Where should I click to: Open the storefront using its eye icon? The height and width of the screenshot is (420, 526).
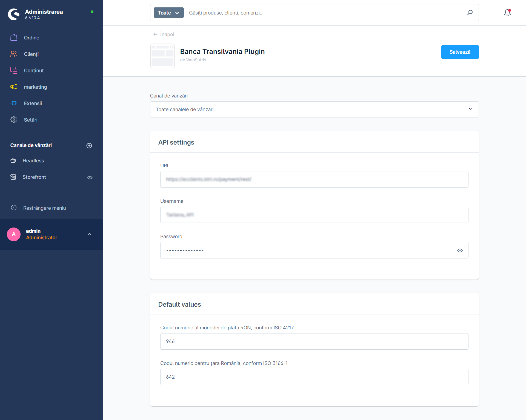tap(90, 178)
